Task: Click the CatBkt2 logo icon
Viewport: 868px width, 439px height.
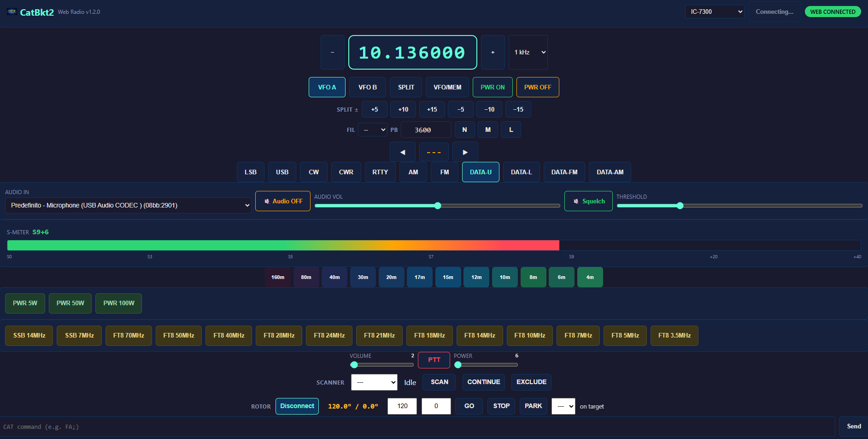Action: (x=12, y=12)
